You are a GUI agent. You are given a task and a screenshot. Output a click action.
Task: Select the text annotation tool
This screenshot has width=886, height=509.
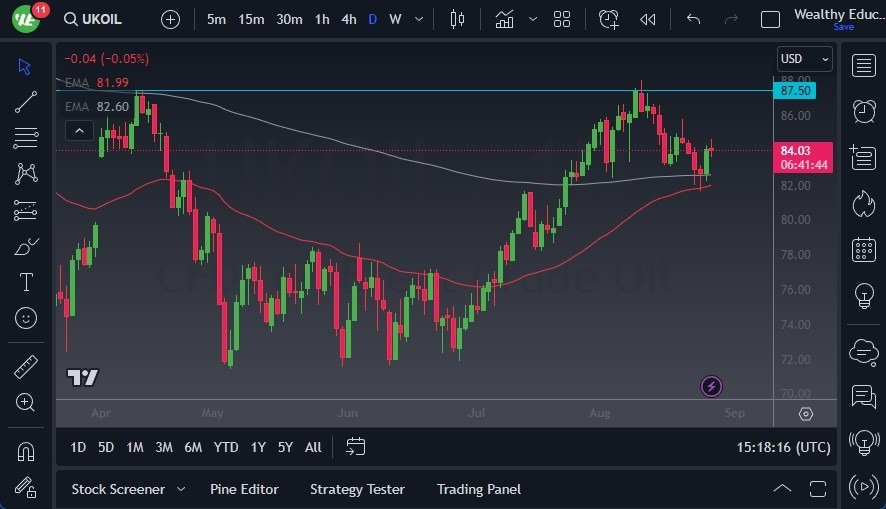26,282
